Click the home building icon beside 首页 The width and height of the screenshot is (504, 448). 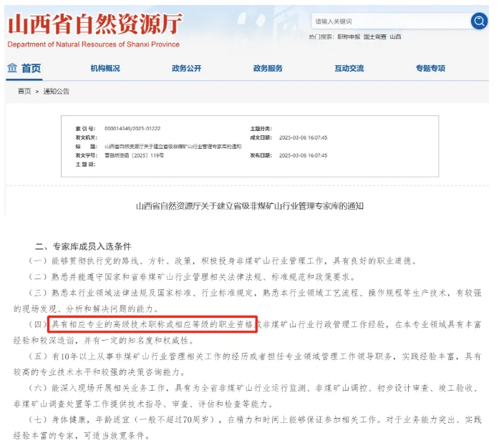11,68
